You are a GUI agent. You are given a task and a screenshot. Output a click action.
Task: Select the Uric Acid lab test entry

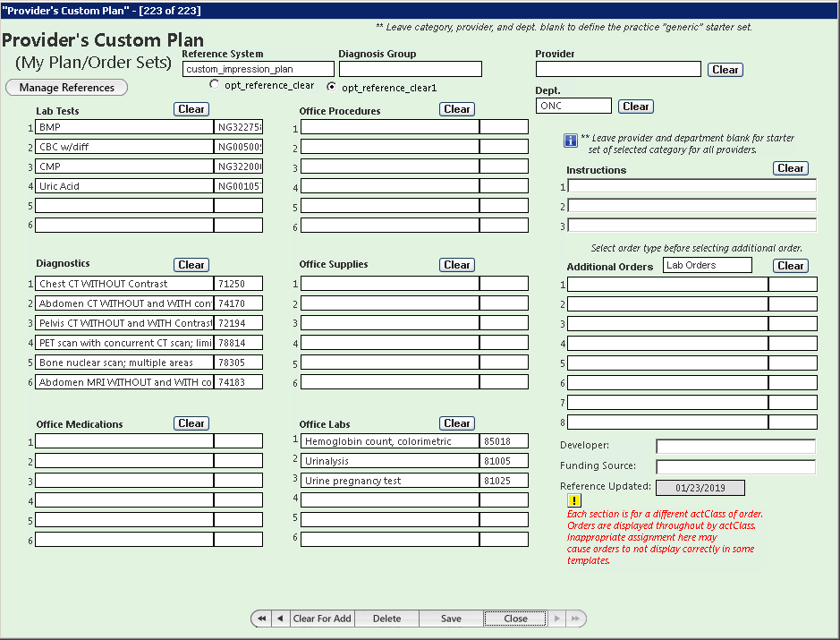coord(124,186)
